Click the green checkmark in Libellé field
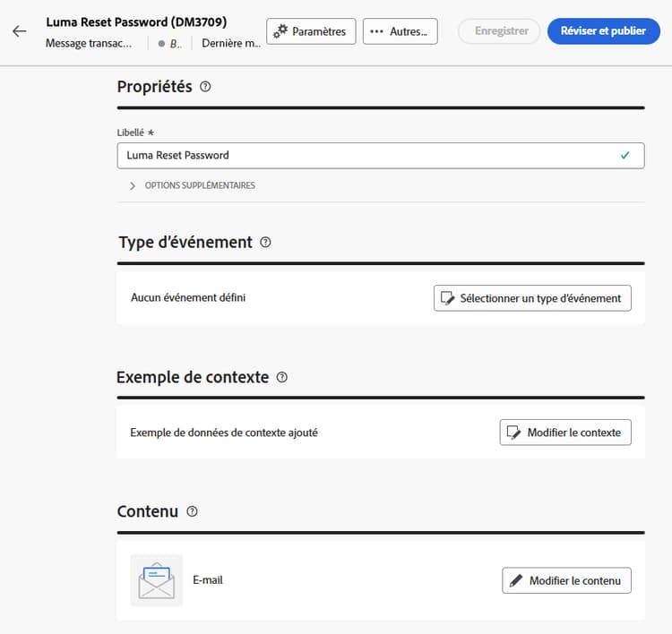 [625, 155]
